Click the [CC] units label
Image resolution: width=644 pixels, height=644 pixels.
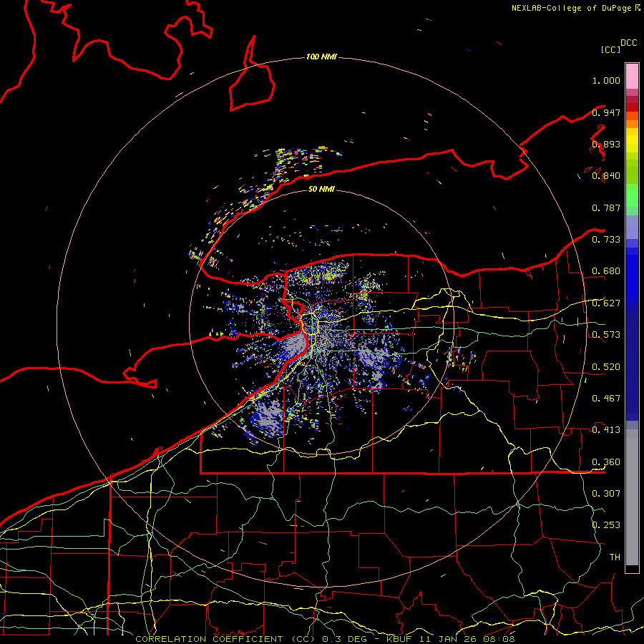coord(611,49)
